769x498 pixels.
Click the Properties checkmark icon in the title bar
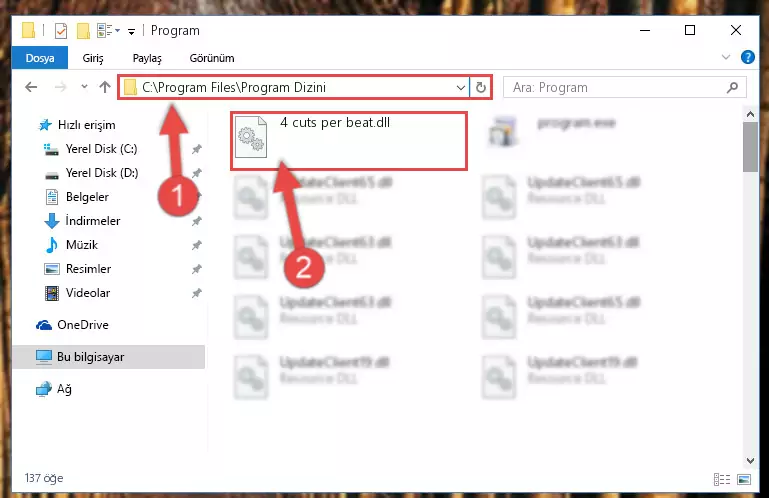click(61, 31)
